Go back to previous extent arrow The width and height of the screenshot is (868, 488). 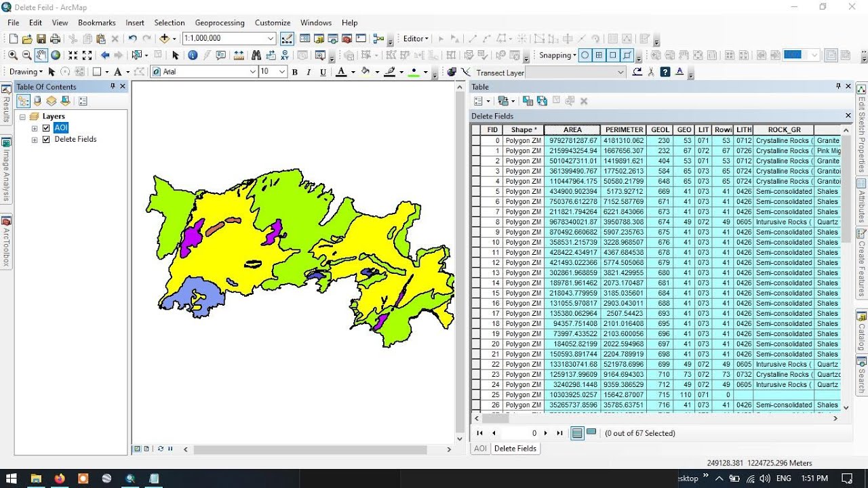pos(105,56)
